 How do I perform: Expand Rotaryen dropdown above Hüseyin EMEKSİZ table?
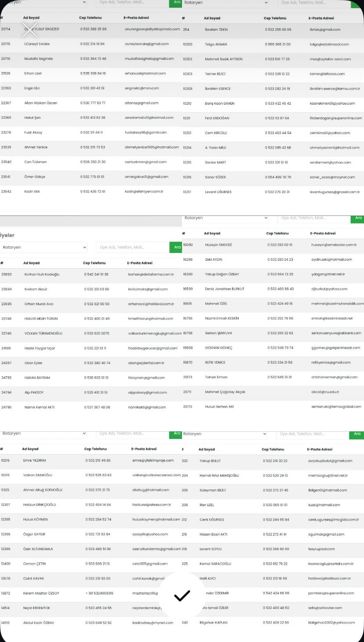click(226, 218)
